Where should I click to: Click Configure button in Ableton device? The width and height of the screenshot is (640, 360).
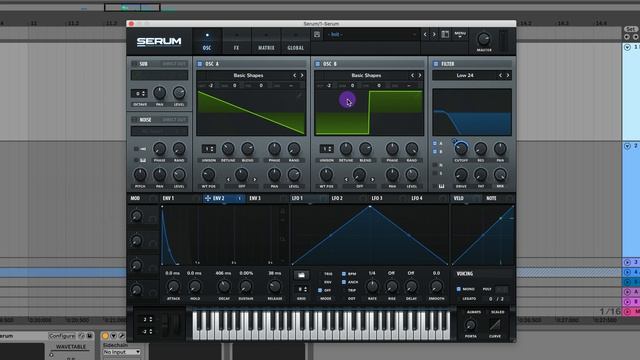[62, 336]
